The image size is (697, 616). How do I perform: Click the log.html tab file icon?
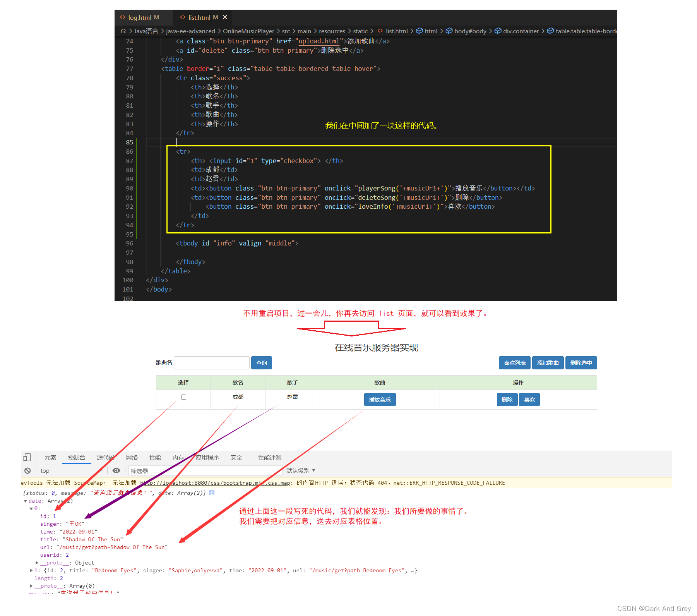tap(123, 17)
